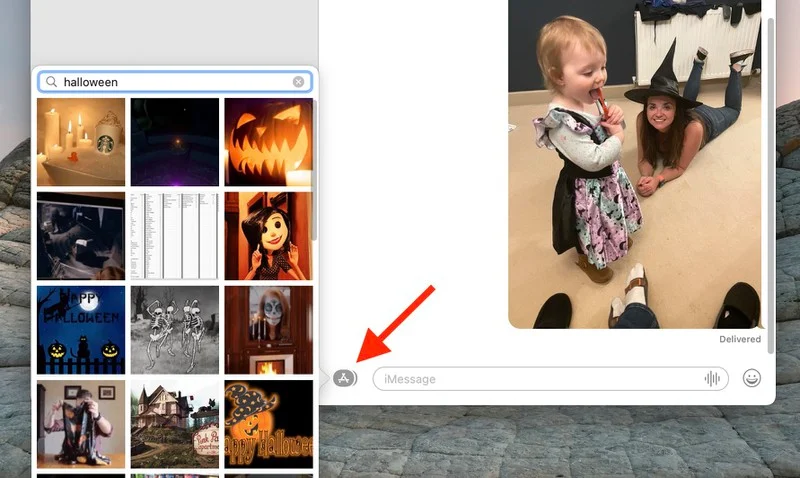The height and width of the screenshot is (478, 800).
Task: Click the emoji picker smiley icon
Action: (x=751, y=378)
